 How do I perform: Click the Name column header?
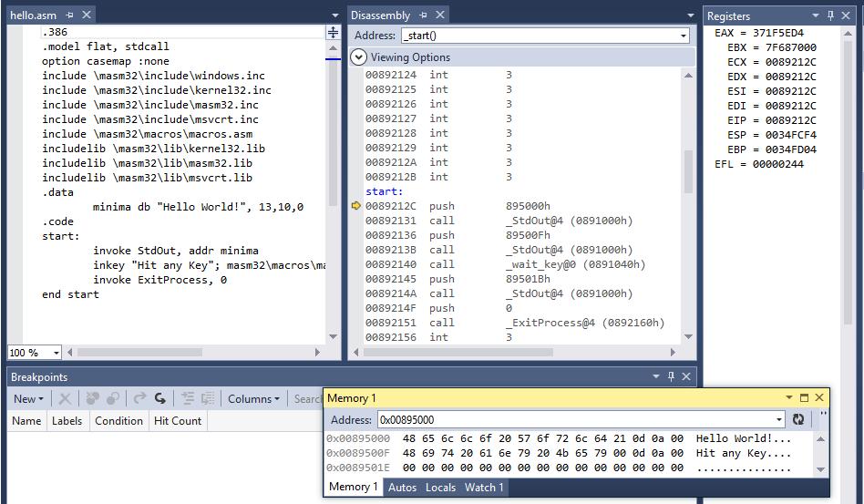26,421
